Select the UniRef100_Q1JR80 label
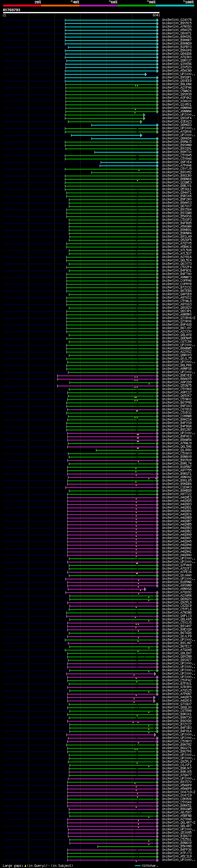The image size is (197, 868). 177,450
